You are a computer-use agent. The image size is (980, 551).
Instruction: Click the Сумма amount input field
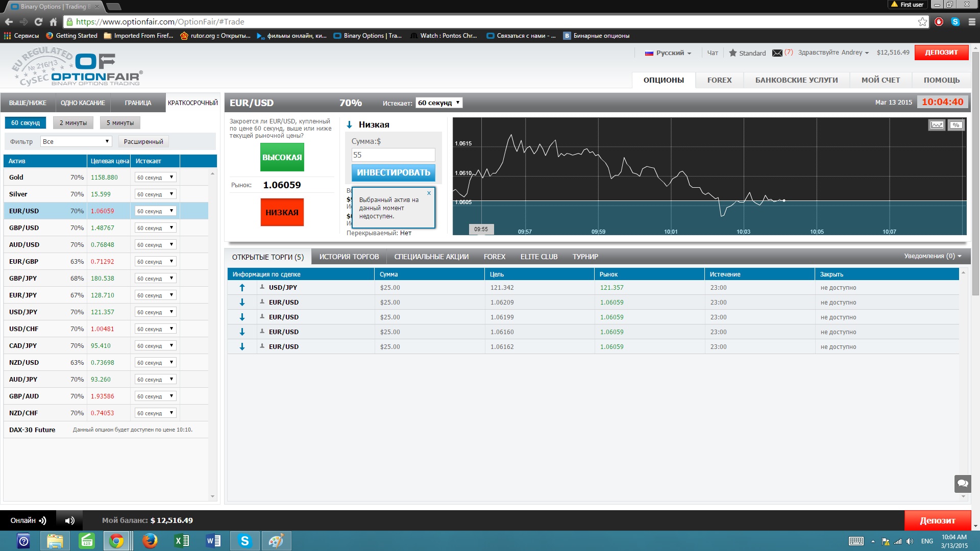pos(393,155)
